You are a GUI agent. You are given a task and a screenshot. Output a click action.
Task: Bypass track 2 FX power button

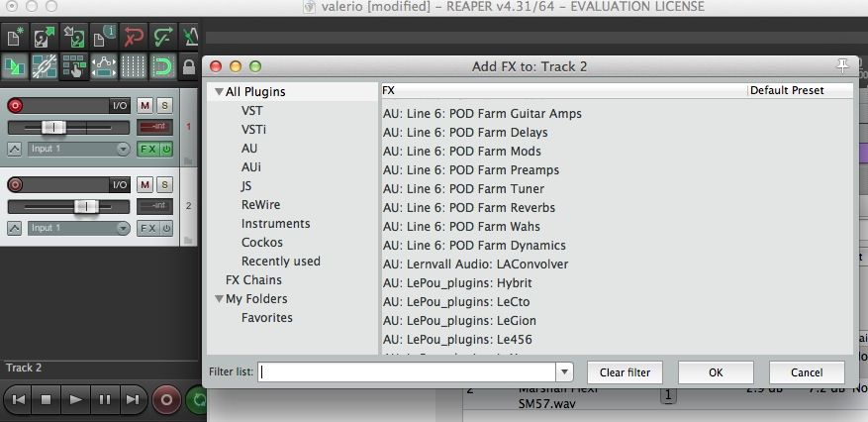166,228
